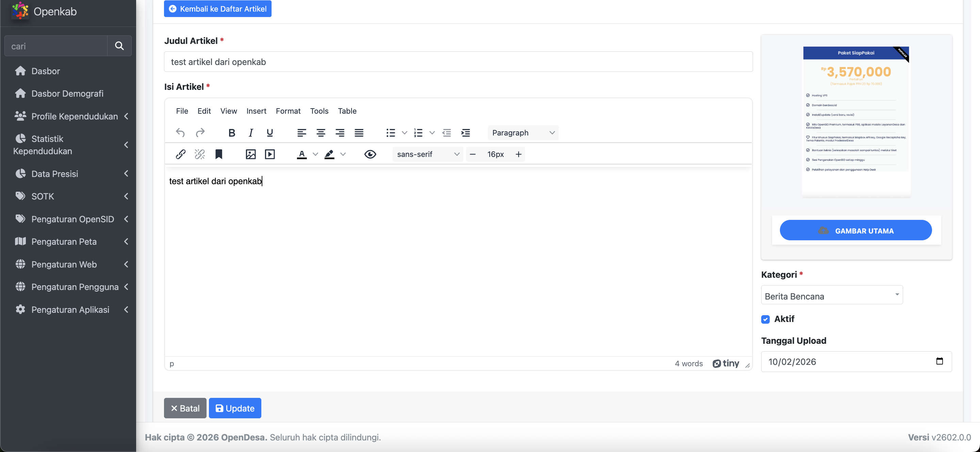Open the Insert menu in editor
Image resolution: width=980 pixels, height=452 pixels.
(x=256, y=111)
